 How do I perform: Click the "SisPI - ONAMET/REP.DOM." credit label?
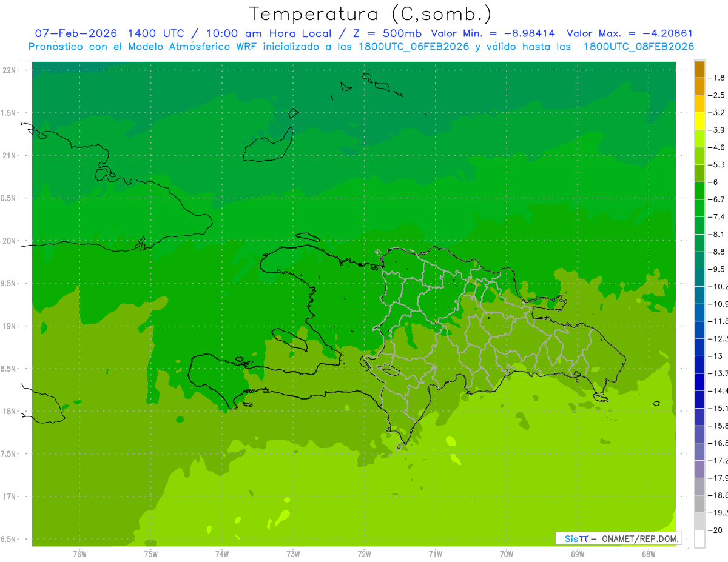pos(619,538)
